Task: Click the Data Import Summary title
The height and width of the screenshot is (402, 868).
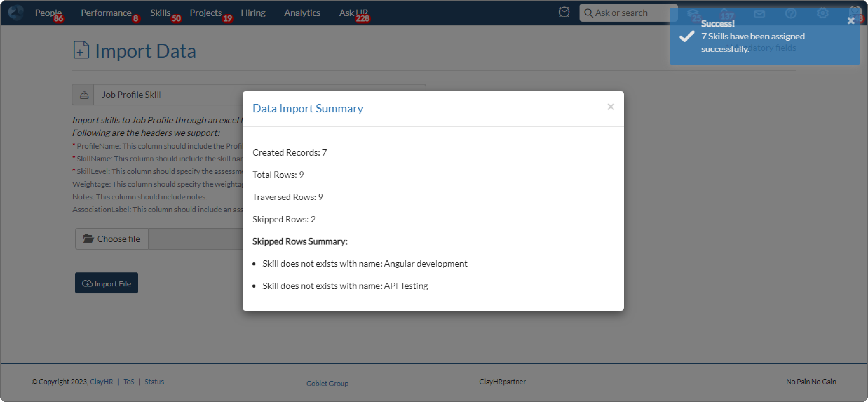Action: pyautogui.click(x=308, y=108)
